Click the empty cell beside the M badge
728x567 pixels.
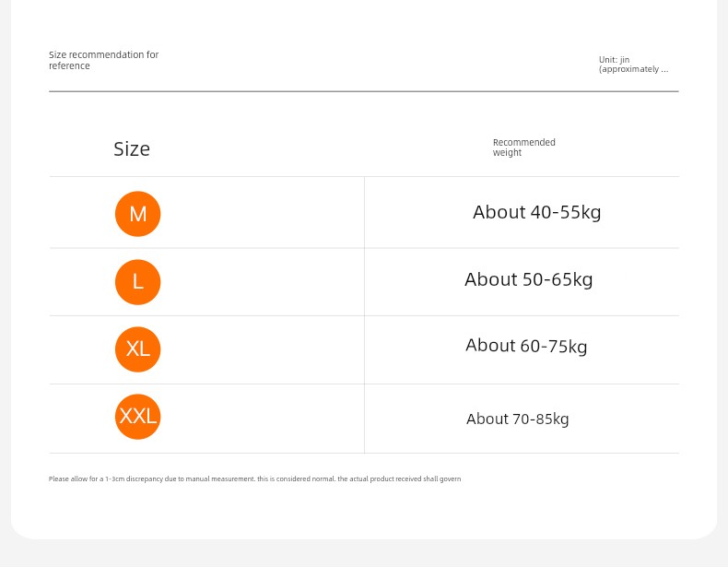pyautogui.click(x=263, y=213)
